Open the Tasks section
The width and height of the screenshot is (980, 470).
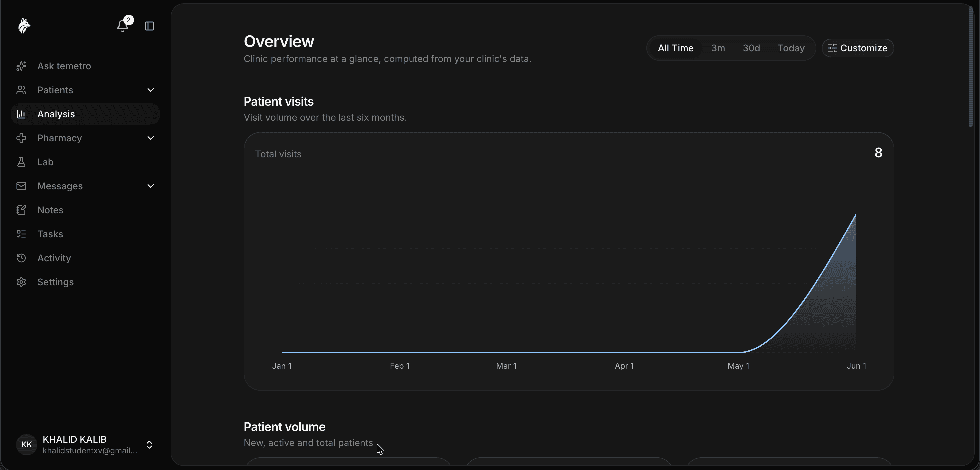pyautogui.click(x=85, y=234)
